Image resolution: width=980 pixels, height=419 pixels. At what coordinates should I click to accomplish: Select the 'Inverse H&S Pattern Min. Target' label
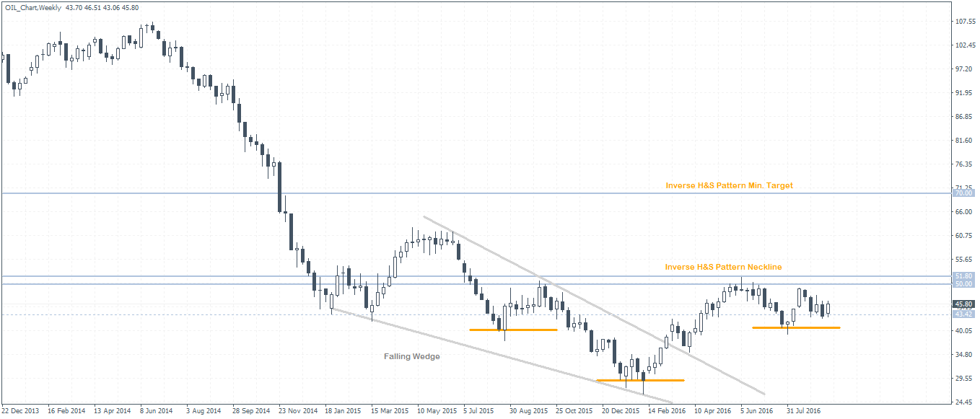coord(729,185)
